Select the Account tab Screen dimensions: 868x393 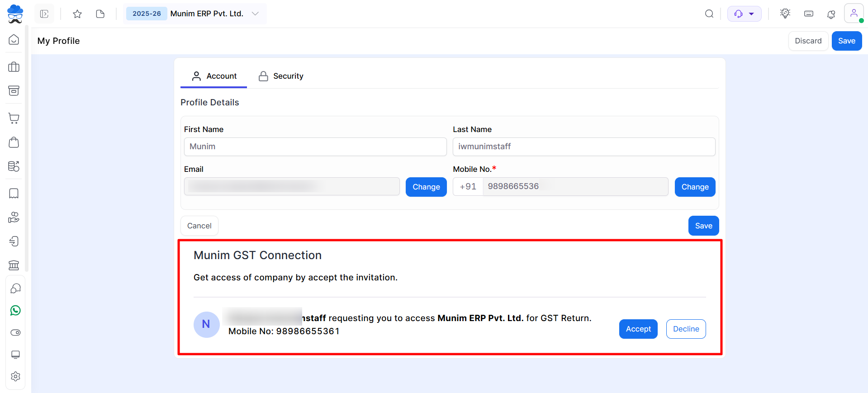pos(214,76)
